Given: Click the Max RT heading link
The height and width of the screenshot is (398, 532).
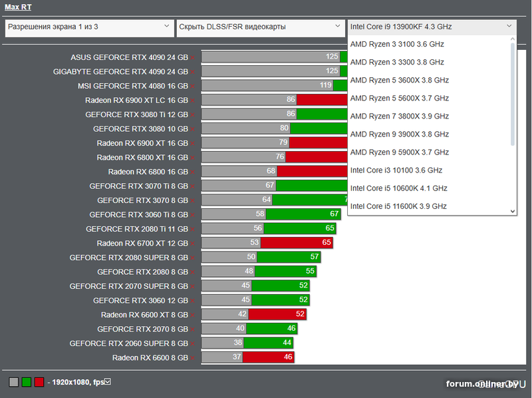Looking at the screenshot, I should click(x=18, y=7).
